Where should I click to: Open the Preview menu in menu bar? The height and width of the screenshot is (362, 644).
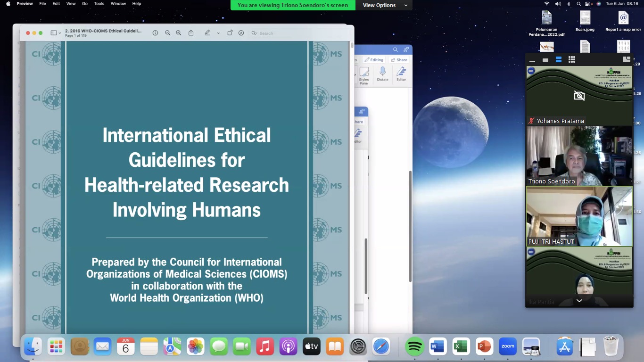pos(25,4)
